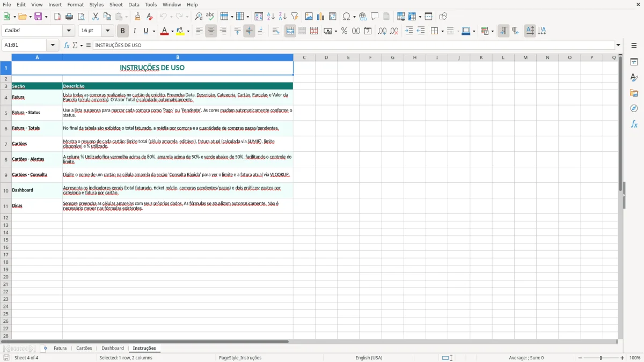Open Sidebar Gallery icon
Screen dimensions: 644x362
(x=634, y=93)
